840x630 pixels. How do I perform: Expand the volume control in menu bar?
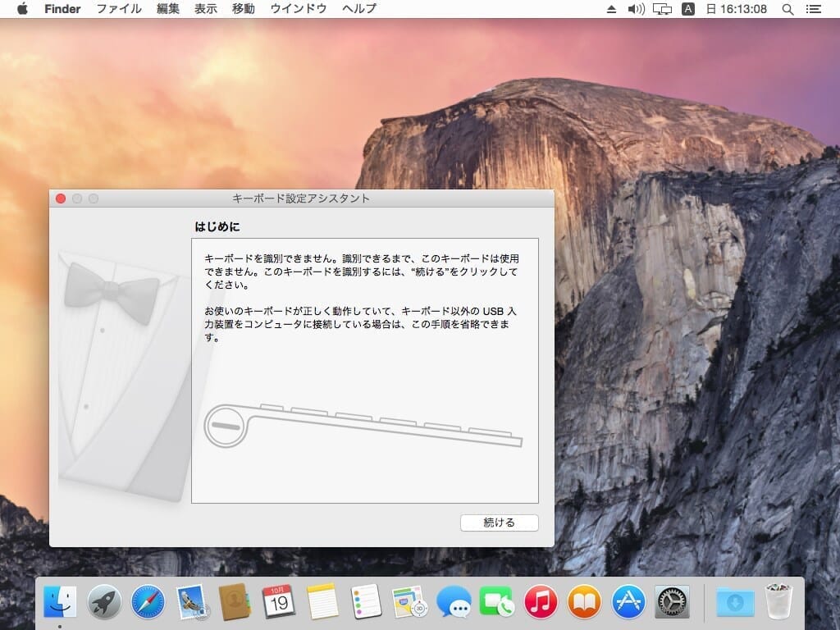(637, 9)
